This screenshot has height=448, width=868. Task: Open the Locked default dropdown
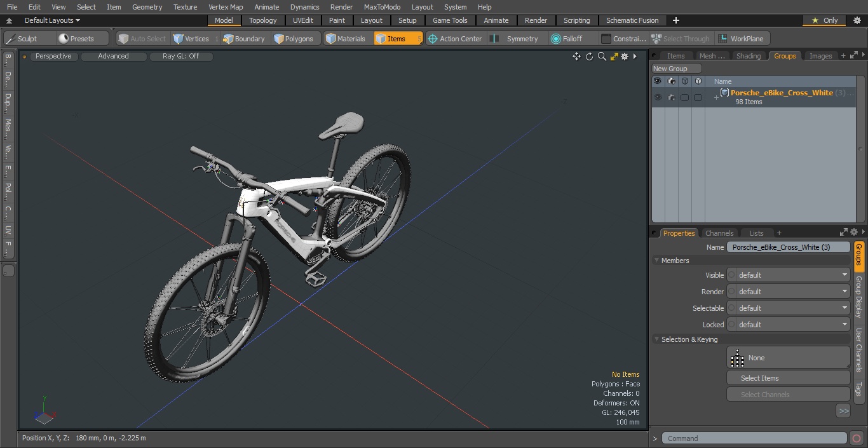793,325
